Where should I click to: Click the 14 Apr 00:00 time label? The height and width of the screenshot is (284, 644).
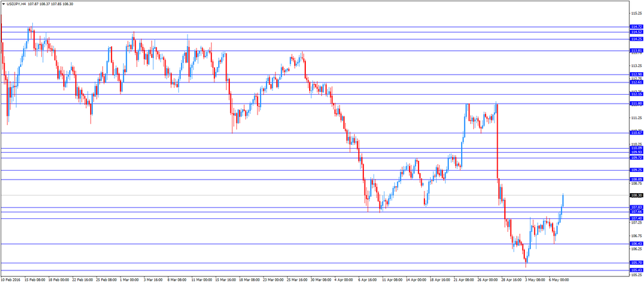click(416, 280)
